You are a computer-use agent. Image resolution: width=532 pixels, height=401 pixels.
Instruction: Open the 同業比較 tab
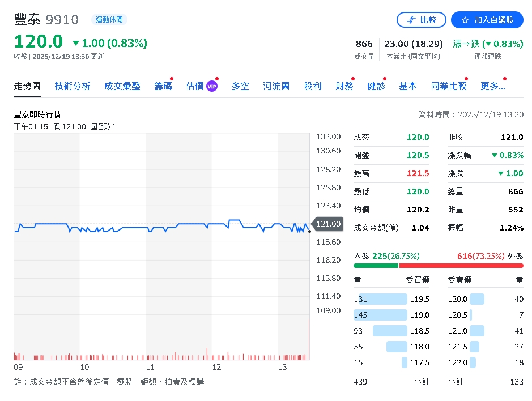pos(449,86)
